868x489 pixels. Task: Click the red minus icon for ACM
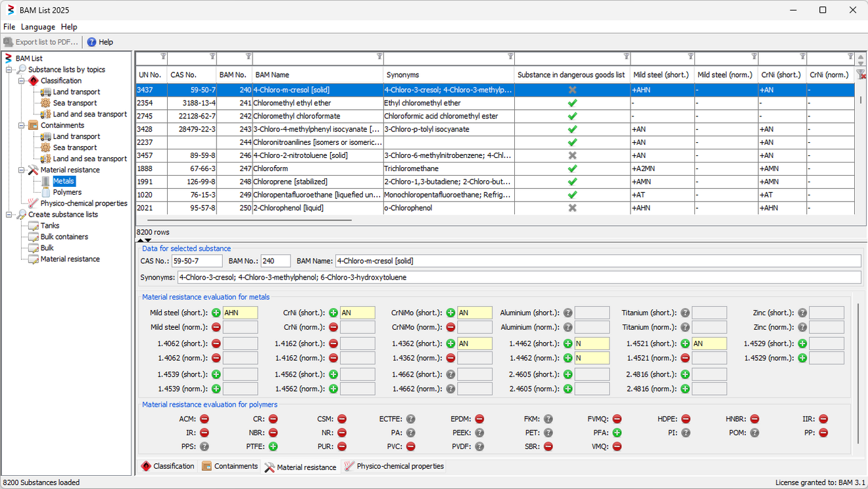(x=205, y=419)
